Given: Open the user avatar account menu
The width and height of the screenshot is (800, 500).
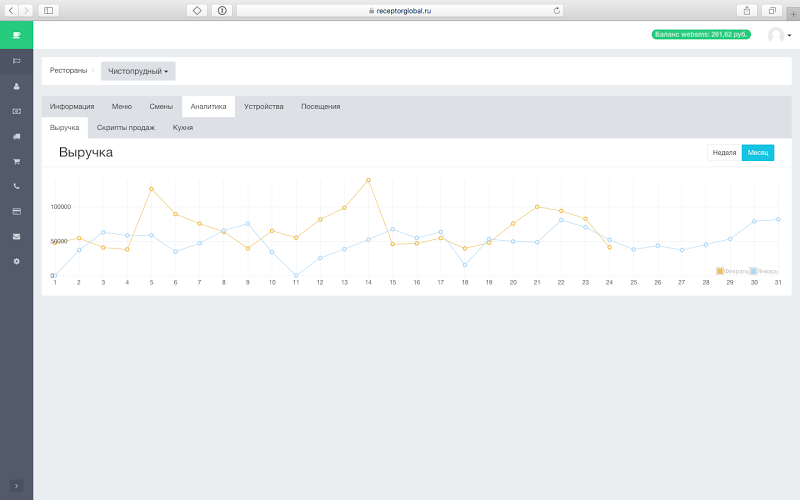Looking at the screenshot, I should coord(779,35).
